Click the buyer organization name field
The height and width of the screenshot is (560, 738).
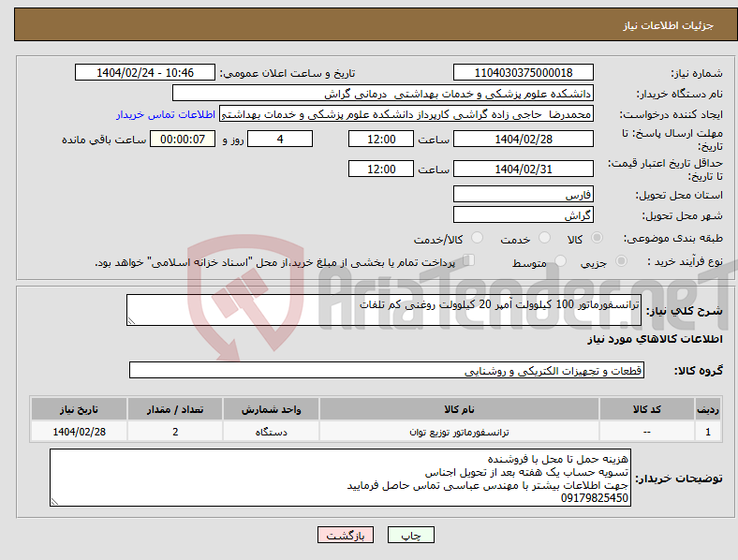pyautogui.click(x=383, y=93)
